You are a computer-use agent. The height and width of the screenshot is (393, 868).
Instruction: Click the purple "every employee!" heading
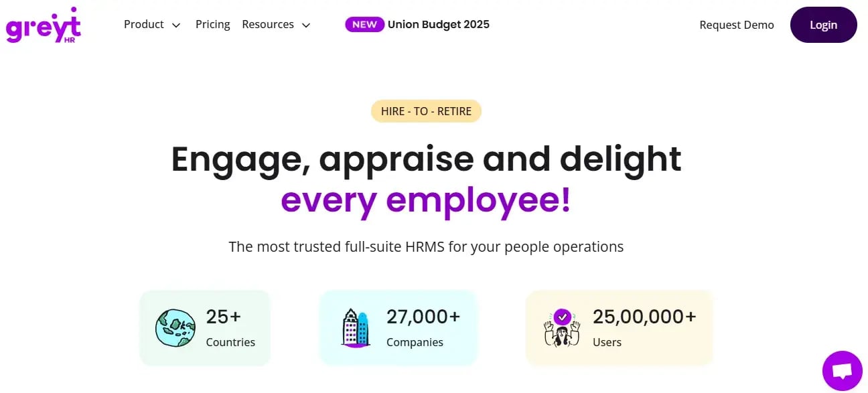coord(426,200)
